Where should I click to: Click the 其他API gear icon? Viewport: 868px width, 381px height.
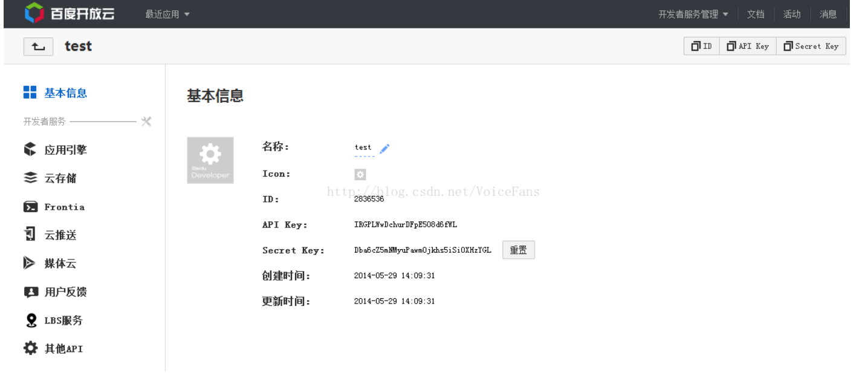click(30, 348)
